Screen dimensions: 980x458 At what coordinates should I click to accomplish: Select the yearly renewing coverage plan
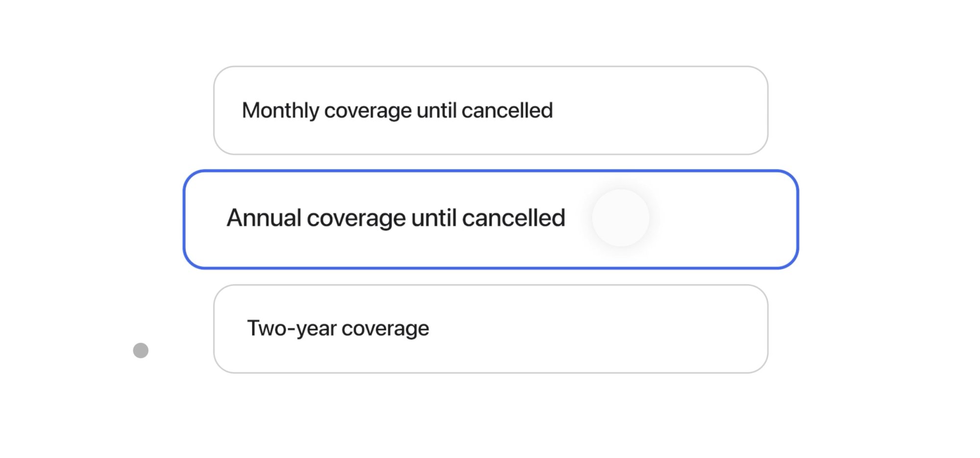click(x=490, y=219)
